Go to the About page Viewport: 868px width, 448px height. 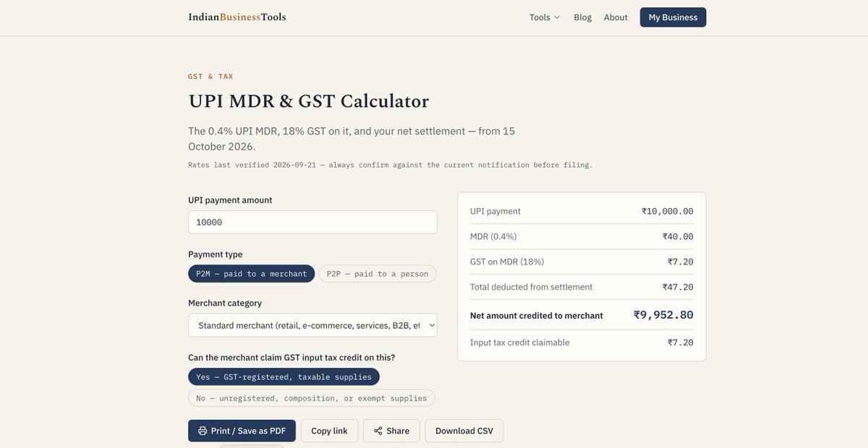pyautogui.click(x=616, y=17)
